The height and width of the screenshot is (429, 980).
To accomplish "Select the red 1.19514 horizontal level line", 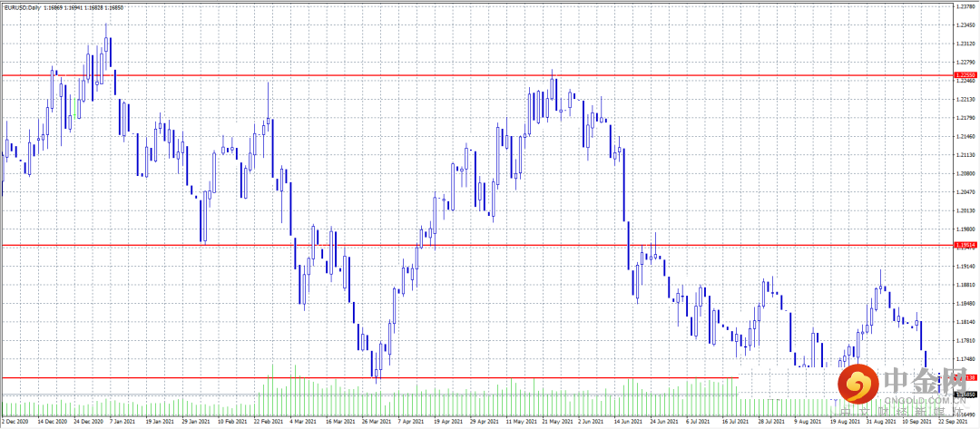I will point(476,246).
